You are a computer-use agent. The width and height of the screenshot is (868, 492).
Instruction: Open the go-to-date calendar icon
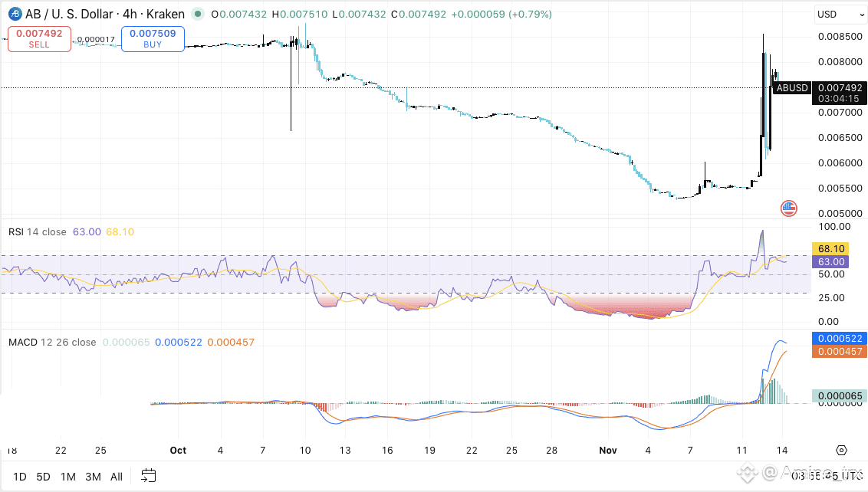(148, 475)
